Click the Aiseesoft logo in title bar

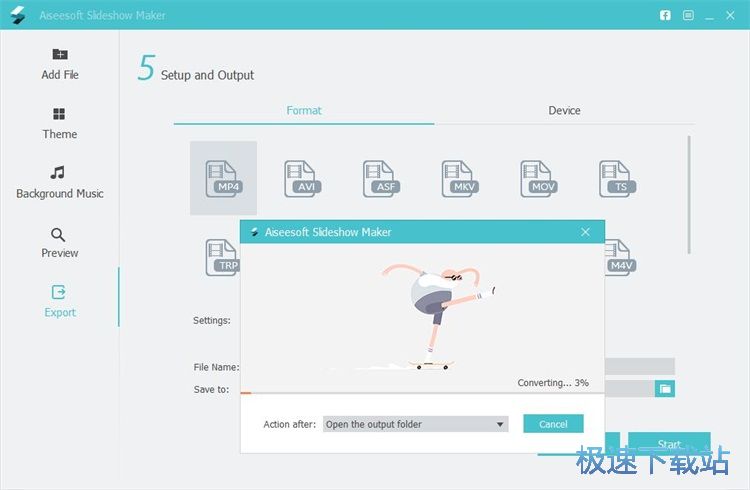[18, 15]
